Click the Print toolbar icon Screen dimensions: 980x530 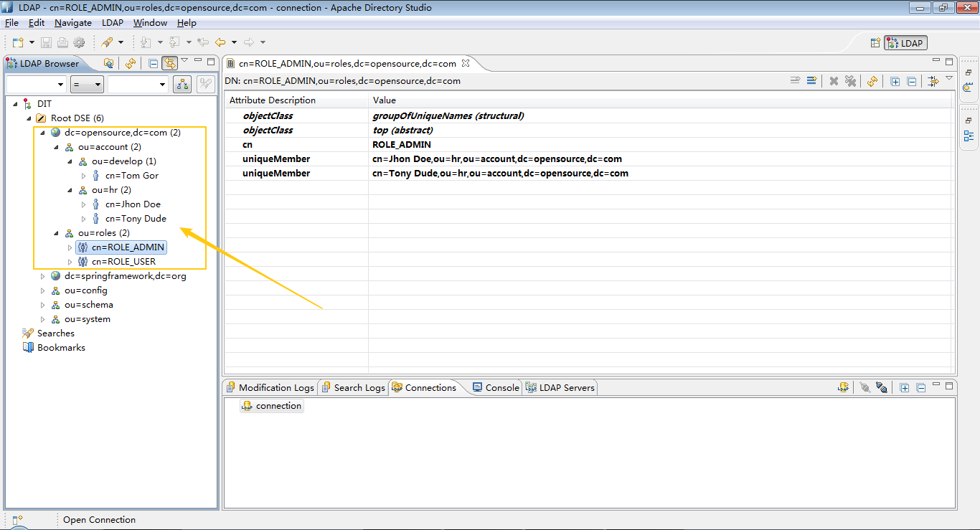point(62,43)
